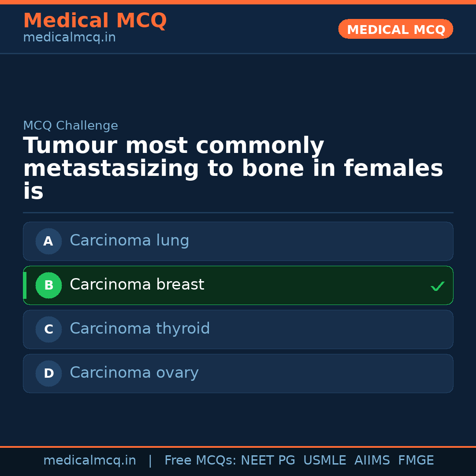Click the question text about bone metastasis
Screen dimensions: 476x476
click(233, 169)
